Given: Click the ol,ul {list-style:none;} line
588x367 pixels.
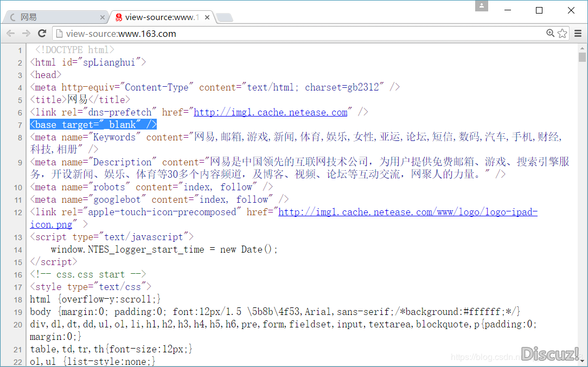Looking at the screenshot, I should click(93, 362).
